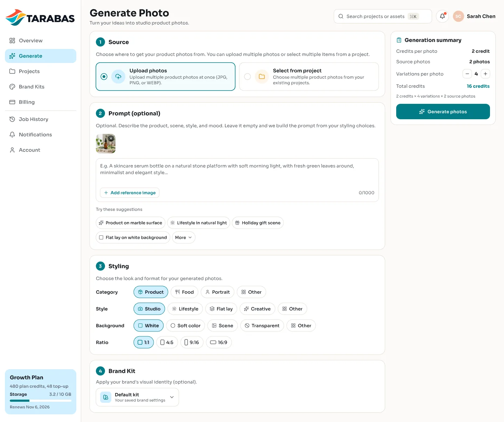
Task: Remove the uploaded serum bottle thumbnail
Action: (111, 138)
